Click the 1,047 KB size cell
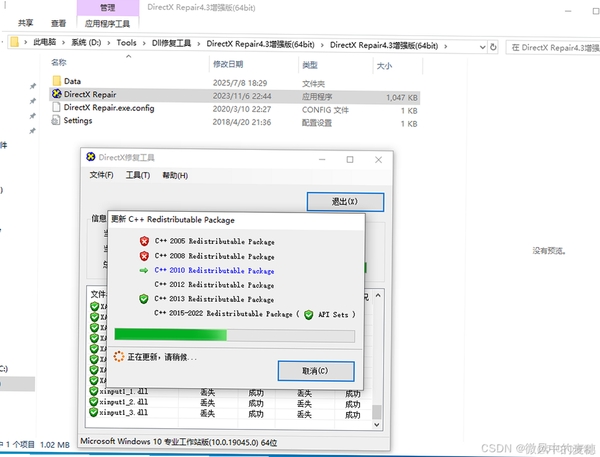The image size is (600, 457). tap(401, 98)
